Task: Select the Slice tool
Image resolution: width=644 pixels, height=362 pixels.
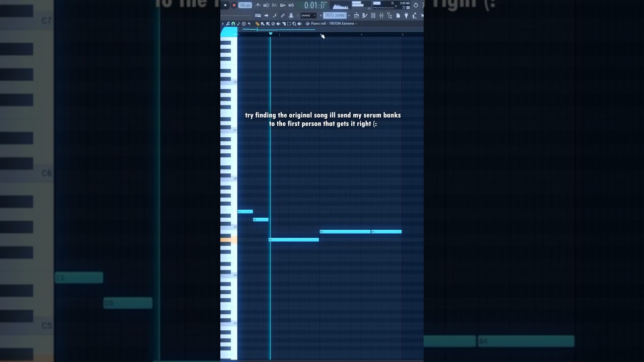Action: (284, 24)
